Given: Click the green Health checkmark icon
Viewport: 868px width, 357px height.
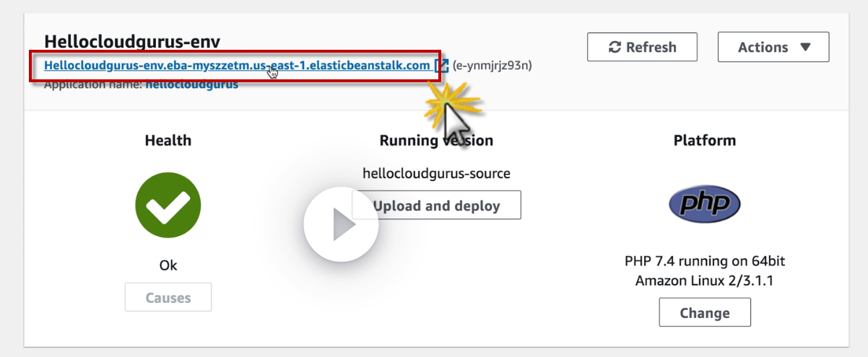Looking at the screenshot, I should point(168,208).
